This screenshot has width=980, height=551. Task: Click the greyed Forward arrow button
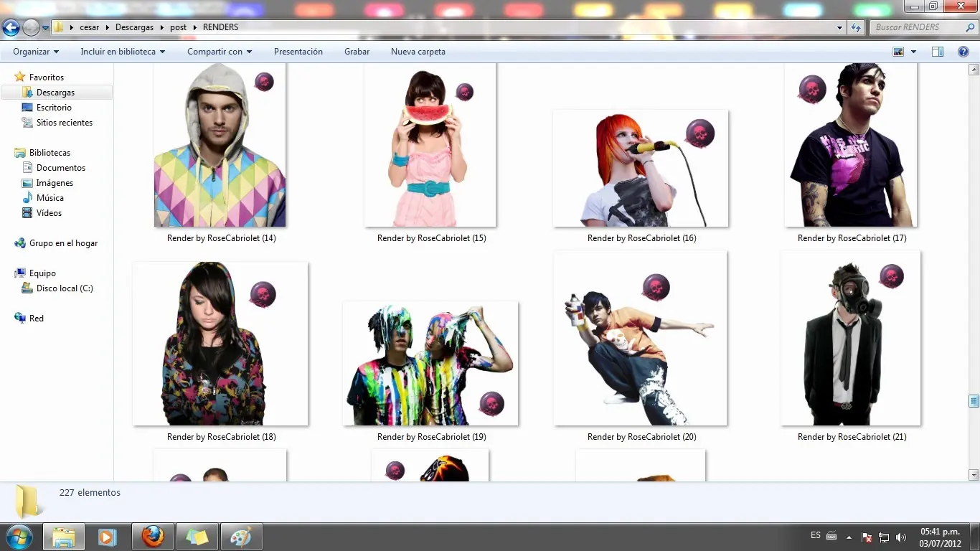coord(31,28)
